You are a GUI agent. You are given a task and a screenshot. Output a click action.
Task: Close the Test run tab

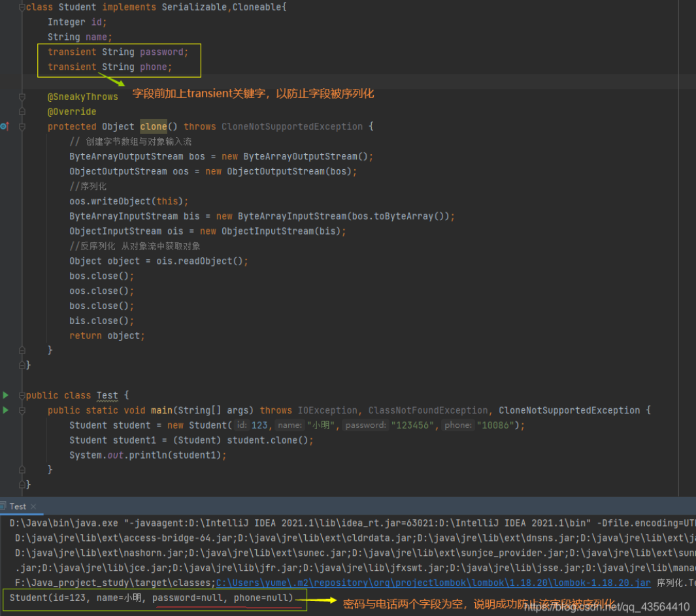(x=33, y=506)
